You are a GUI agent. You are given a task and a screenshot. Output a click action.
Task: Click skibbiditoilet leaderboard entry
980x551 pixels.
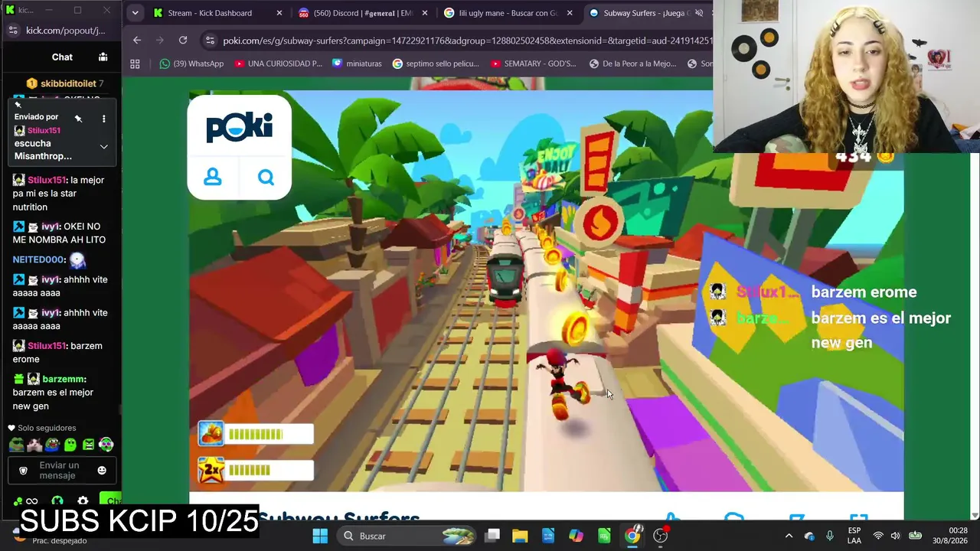click(64, 83)
